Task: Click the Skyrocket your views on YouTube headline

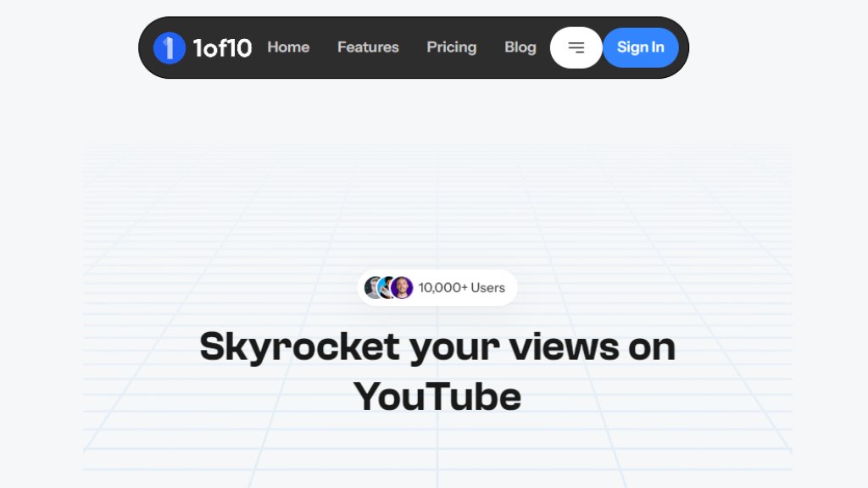Action: (437, 372)
